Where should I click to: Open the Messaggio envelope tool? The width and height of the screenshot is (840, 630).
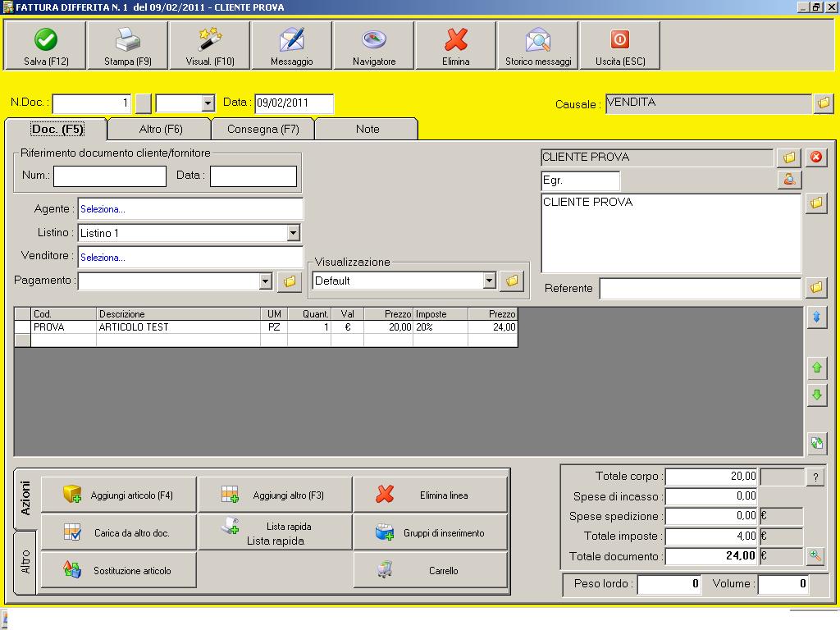[x=292, y=40]
